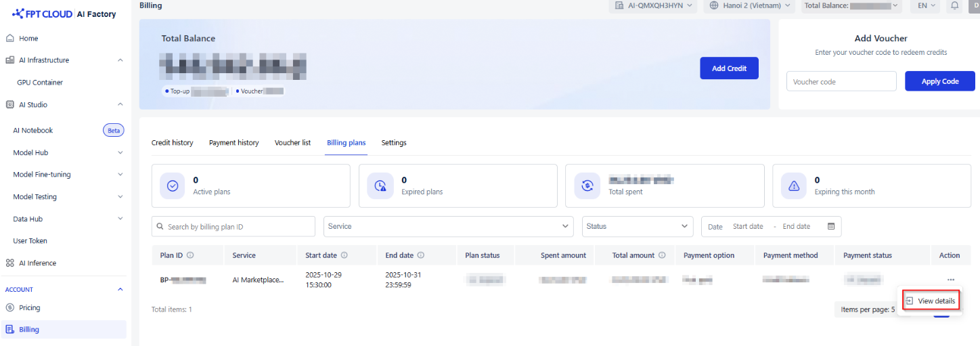Viewport: 980px width, 346px height.
Task: Click the notification bell icon
Action: [x=954, y=5]
